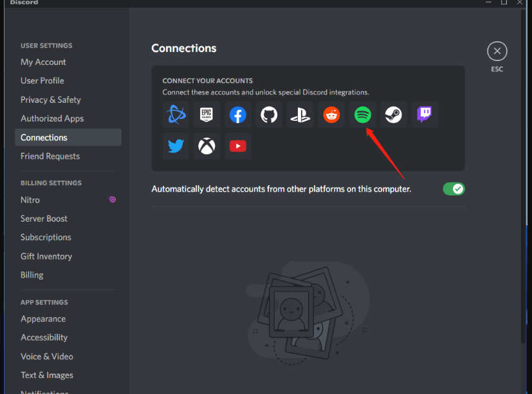The height and width of the screenshot is (394, 532).
Task: Go to Privacy & Safety
Action: [x=68, y=100]
